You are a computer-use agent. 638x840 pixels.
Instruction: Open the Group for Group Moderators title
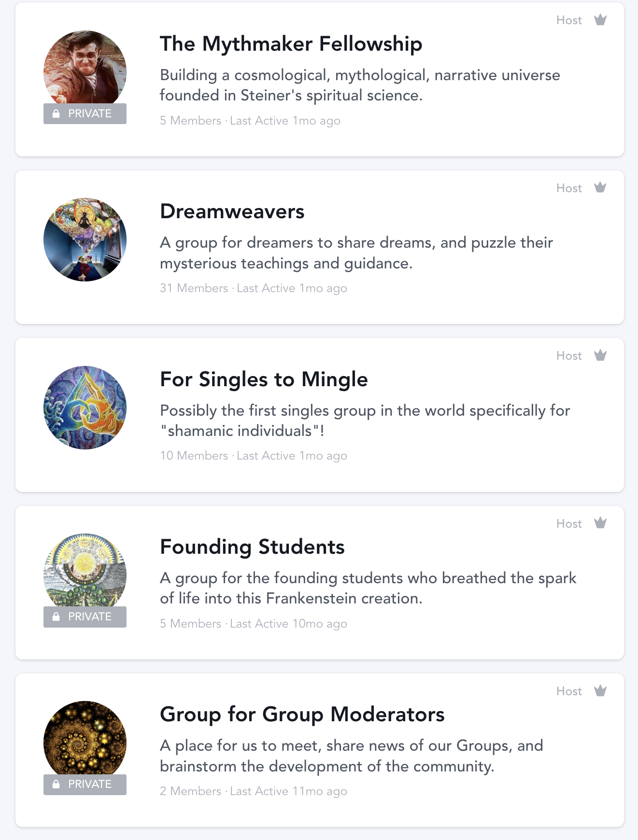coord(302,714)
